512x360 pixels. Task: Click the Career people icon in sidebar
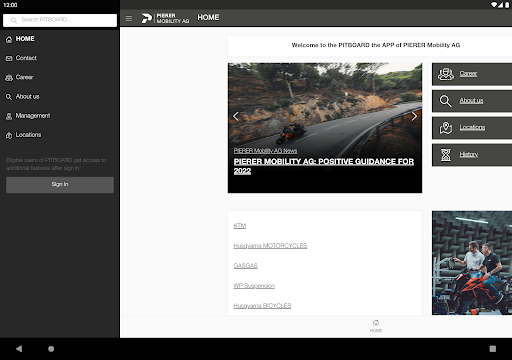tap(9, 78)
